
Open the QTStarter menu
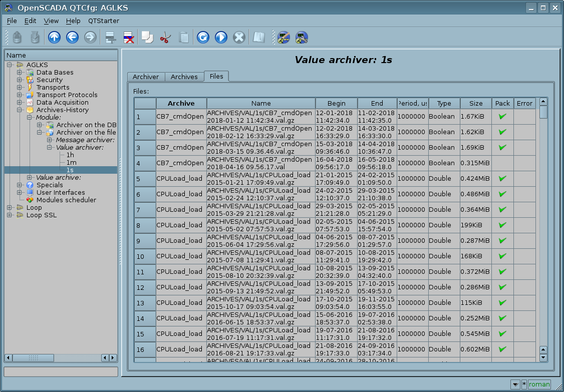coord(103,21)
